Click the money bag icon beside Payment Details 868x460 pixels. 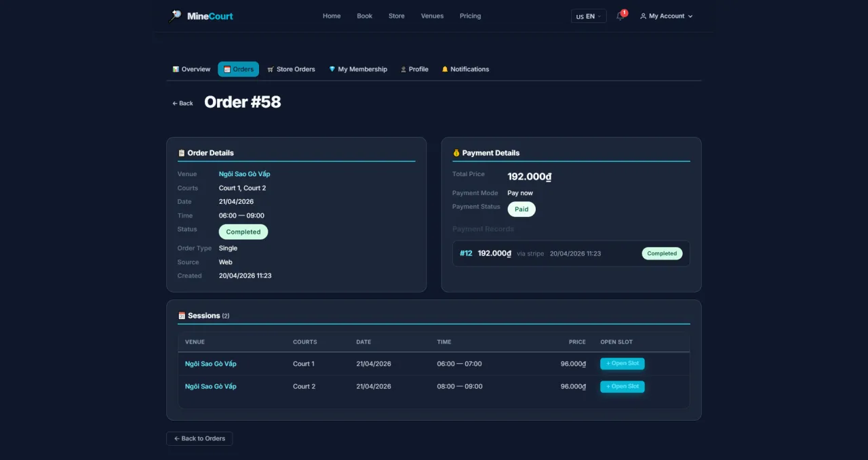[x=456, y=153]
